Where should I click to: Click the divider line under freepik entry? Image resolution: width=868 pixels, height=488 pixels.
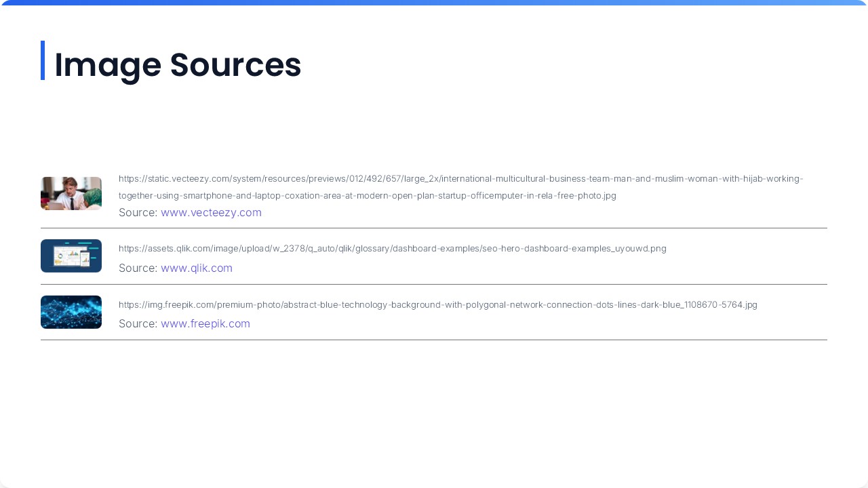click(x=434, y=340)
